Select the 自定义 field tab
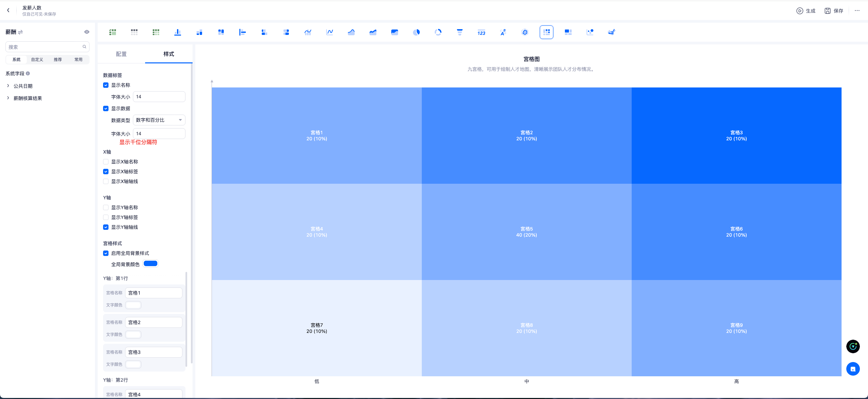The height and width of the screenshot is (399, 868). pyautogui.click(x=37, y=59)
